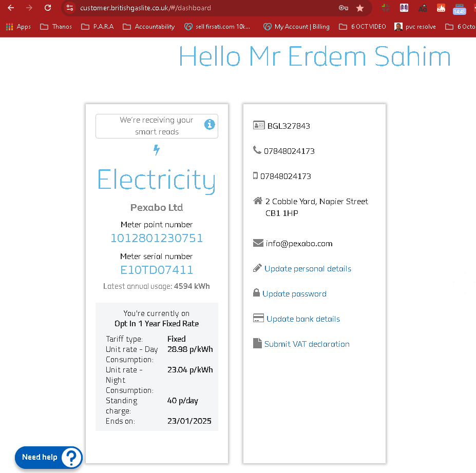Open the sell firsati.com 10k bookmark

217,27
